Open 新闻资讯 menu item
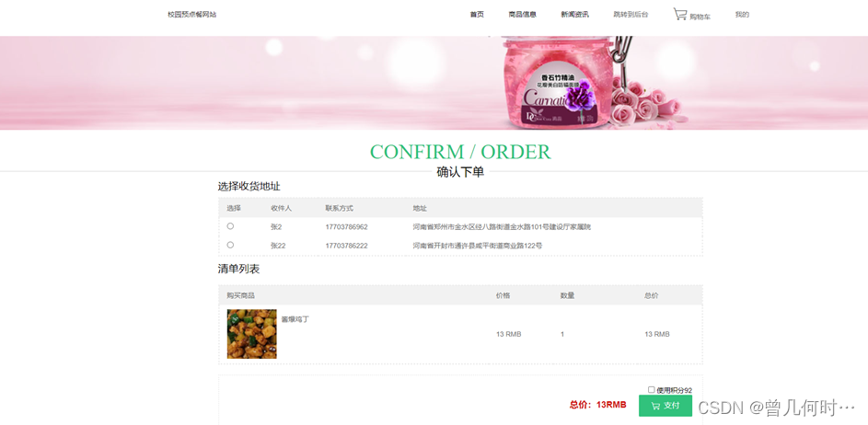This screenshot has height=425, width=868. (574, 15)
